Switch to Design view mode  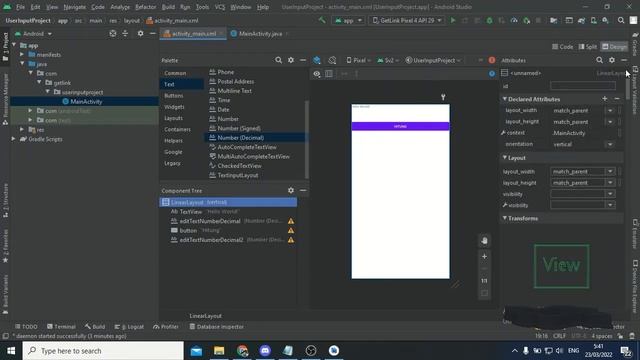pyautogui.click(x=614, y=47)
